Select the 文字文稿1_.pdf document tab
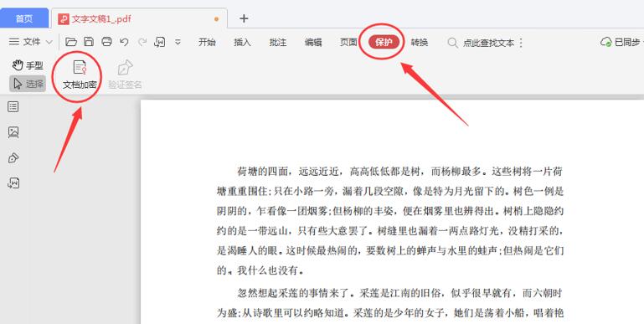644x324 pixels. coord(139,19)
